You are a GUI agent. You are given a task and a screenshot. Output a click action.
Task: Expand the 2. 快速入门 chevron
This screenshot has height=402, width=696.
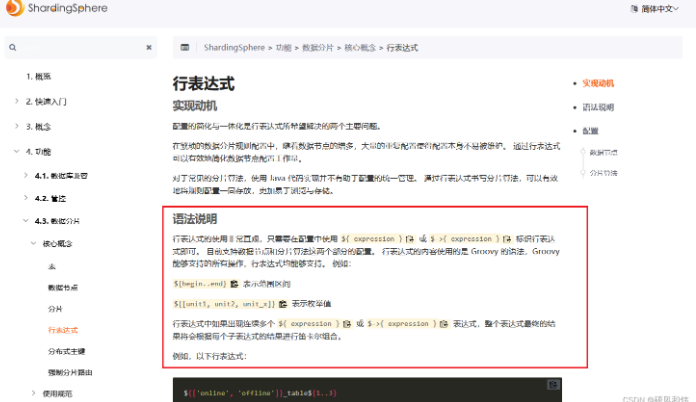17,101
